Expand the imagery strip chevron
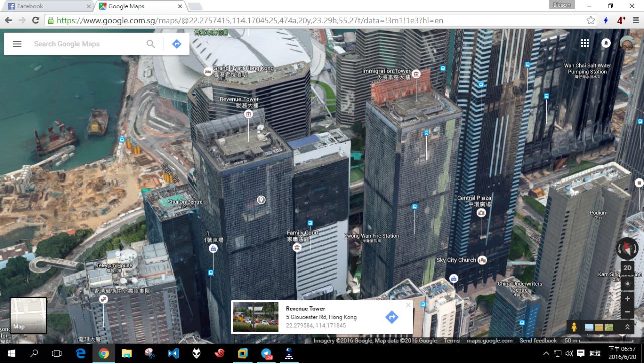Screen dimensions: 644x363 (x=627, y=327)
